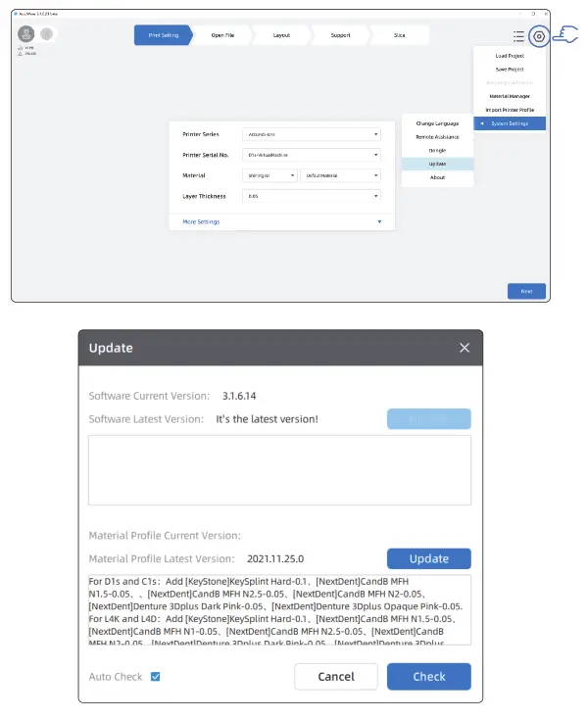
Task: Open the Layer Thickness dropdown
Action: (x=312, y=196)
